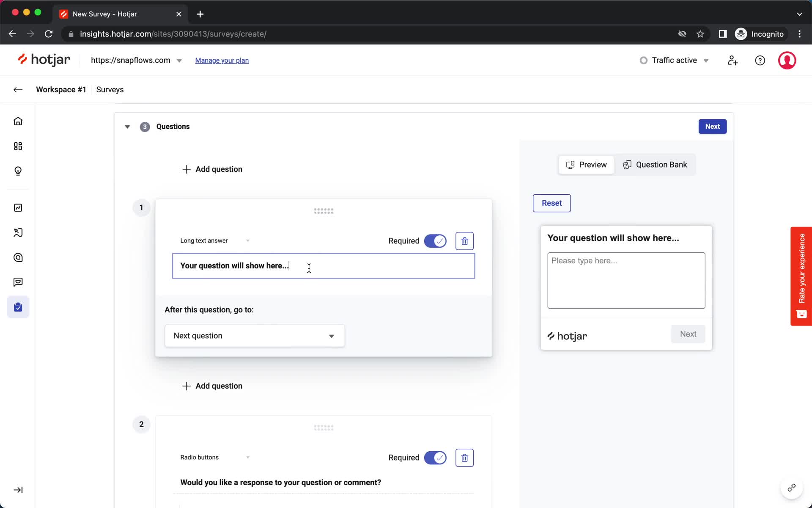Click the Surveys breadcrumb menu item
The height and width of the screenshot is (508, 812).
[x=110, y=89]
